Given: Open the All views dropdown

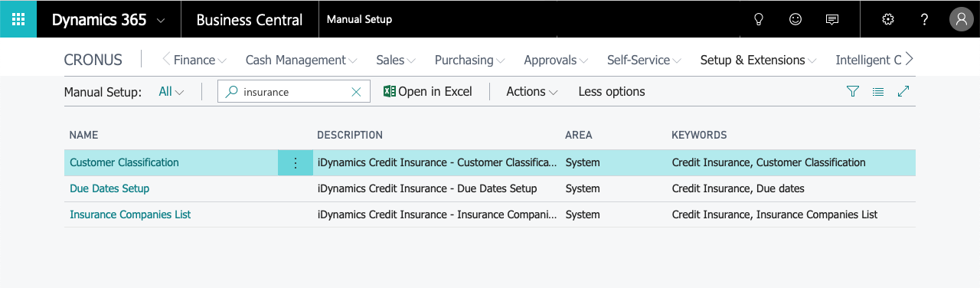Looking at the screenshot, I should [x=171, y=92].
